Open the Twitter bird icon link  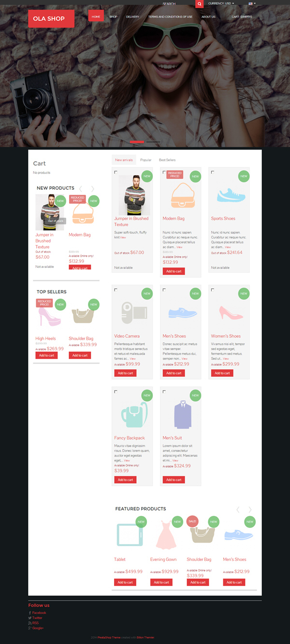30,618
